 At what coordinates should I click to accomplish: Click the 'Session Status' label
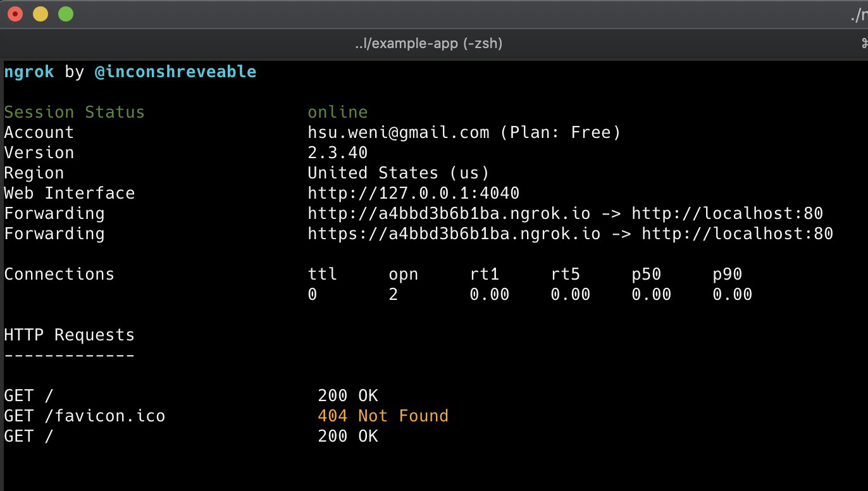(x=75, y=112)
